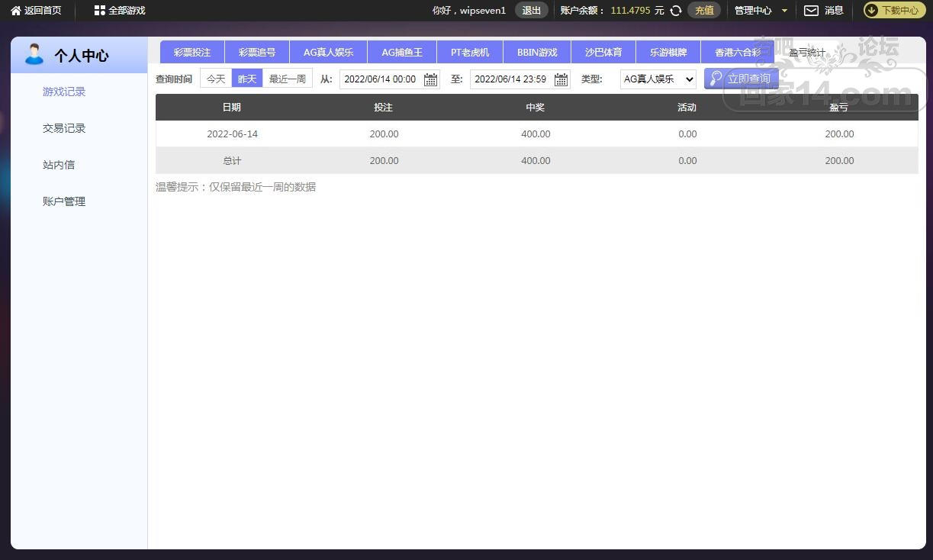Open calendar picker for the start date
933x560 pixels.
[x=430, y=79]
